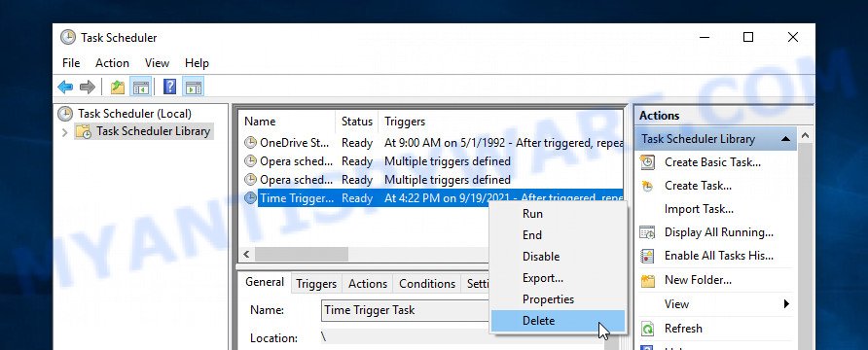Choose Delete from the context menu

(558, 321)
